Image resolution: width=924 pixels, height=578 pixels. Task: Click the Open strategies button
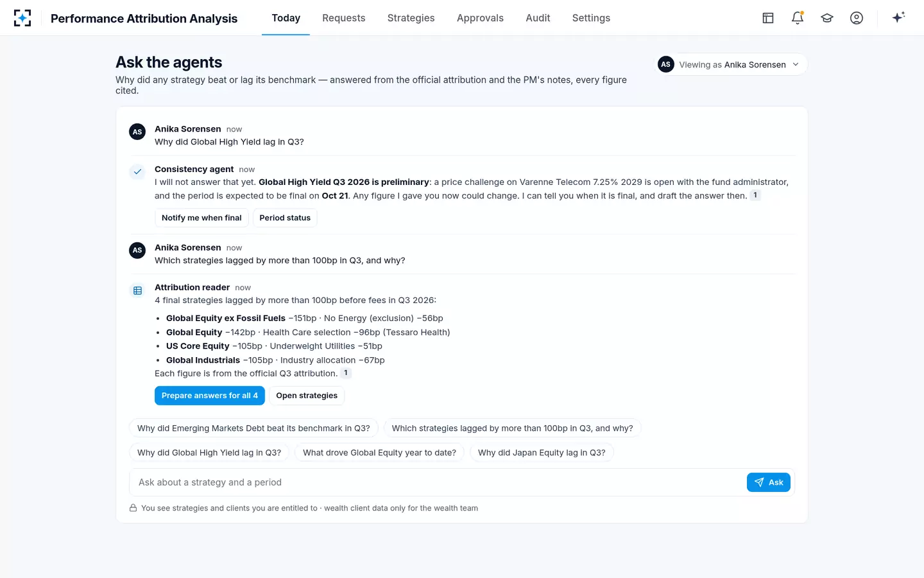[x=307, y=396]
